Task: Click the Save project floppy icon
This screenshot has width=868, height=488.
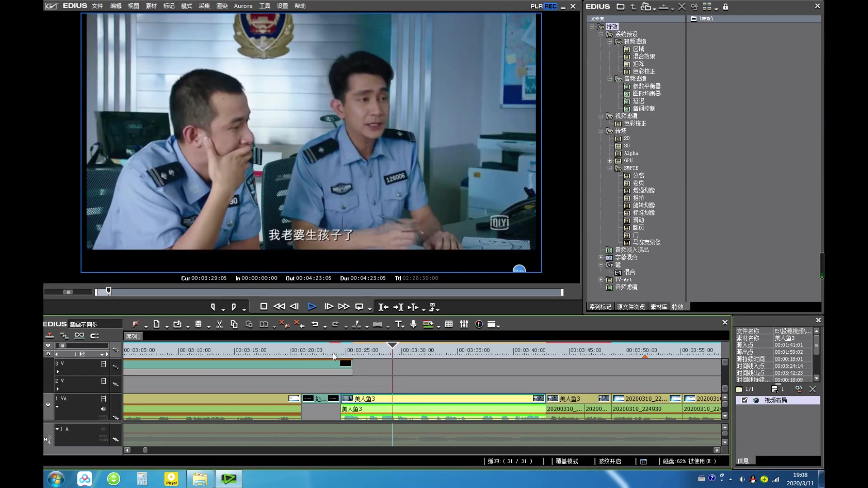Action: point(198,324)
